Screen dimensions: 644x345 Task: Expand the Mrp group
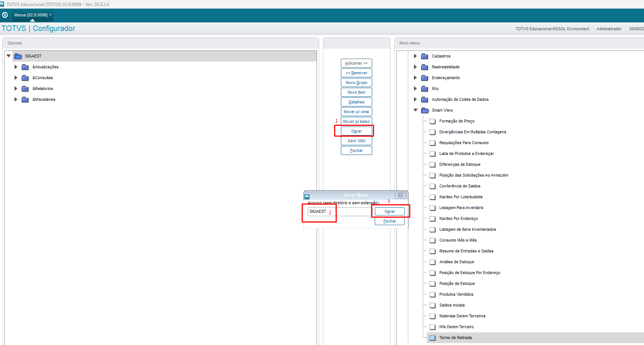[415, 88]
